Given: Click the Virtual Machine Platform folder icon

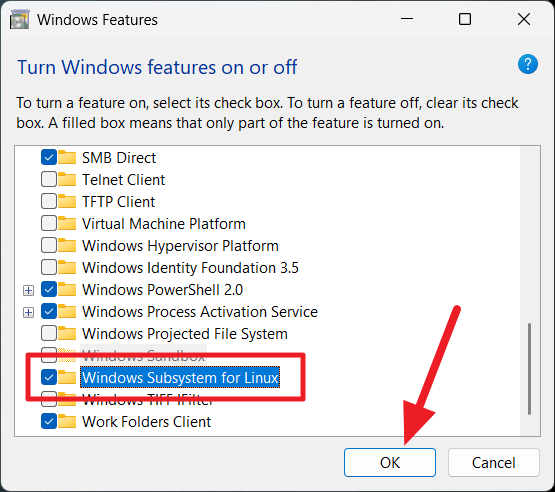Looking at the screenshot, I should [x=67, y=224].
